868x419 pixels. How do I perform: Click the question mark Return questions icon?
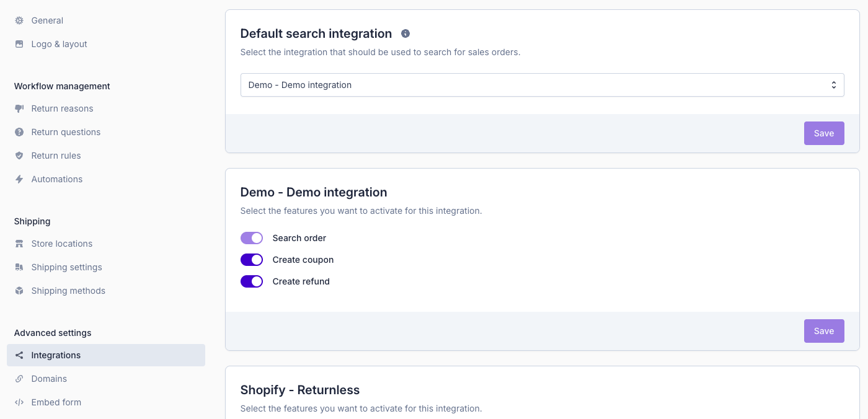coord(19,132)
